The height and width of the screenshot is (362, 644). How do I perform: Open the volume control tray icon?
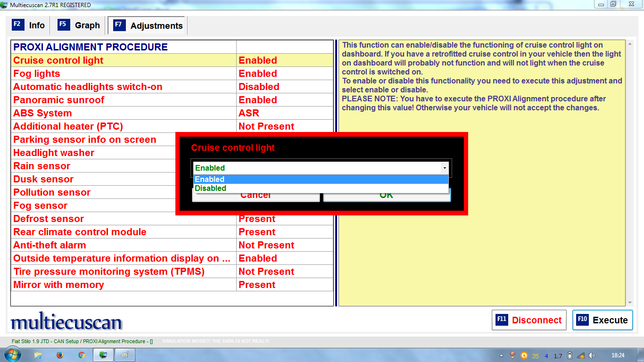pos(592,355)
